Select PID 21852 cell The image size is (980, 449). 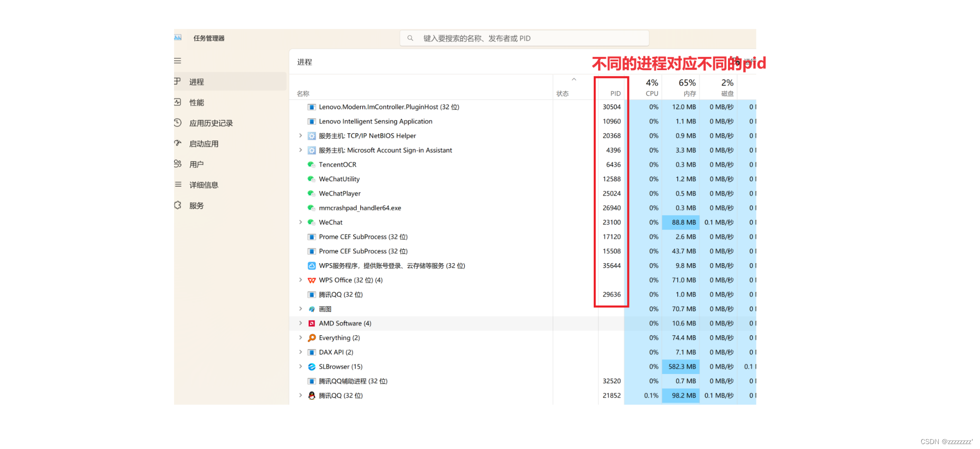[x=611, y=396]
